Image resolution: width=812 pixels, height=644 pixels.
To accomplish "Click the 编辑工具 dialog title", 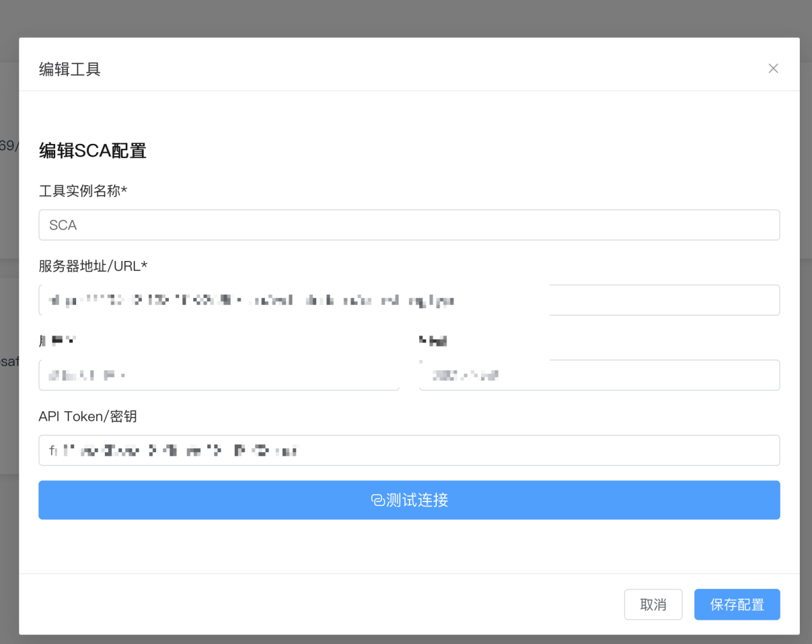I will point(70,69).
